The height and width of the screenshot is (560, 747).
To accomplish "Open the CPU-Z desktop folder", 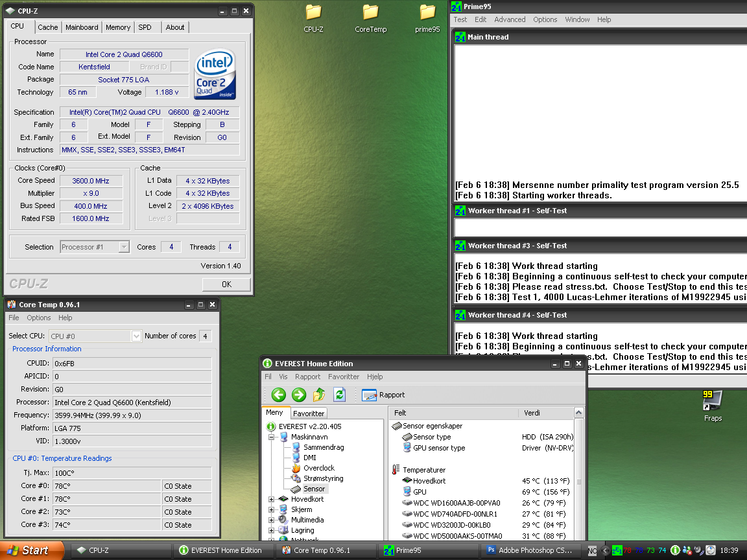I will (313, 19).
